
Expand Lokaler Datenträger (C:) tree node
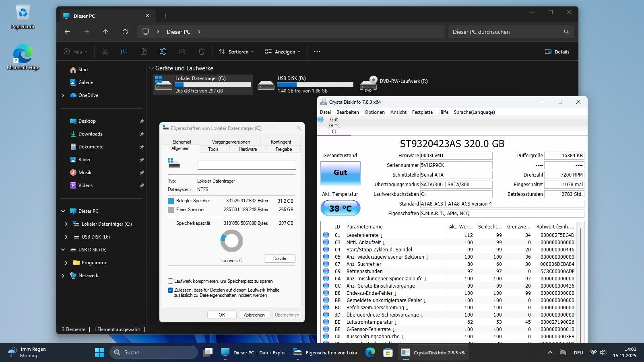[66, 224]
